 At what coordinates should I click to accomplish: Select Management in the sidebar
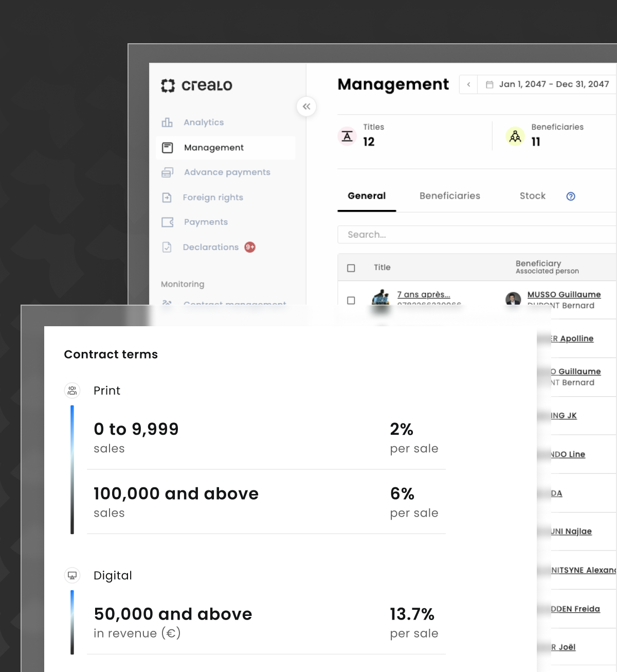[x=226, y=148]
